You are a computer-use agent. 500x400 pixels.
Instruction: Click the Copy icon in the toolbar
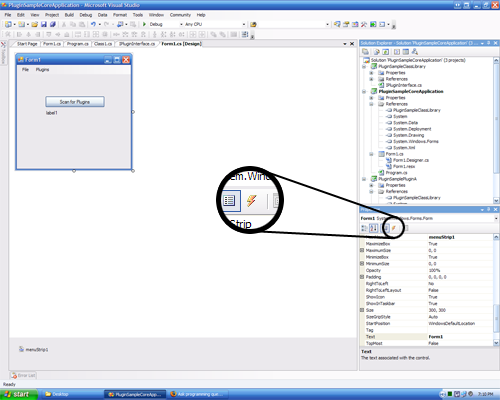point(73,24)
